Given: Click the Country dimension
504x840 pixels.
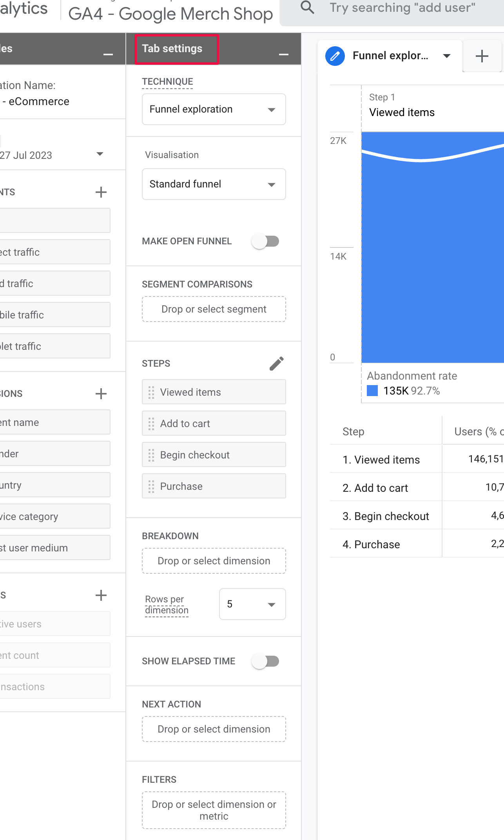Looking at the screenshot, I should point(55,485).
